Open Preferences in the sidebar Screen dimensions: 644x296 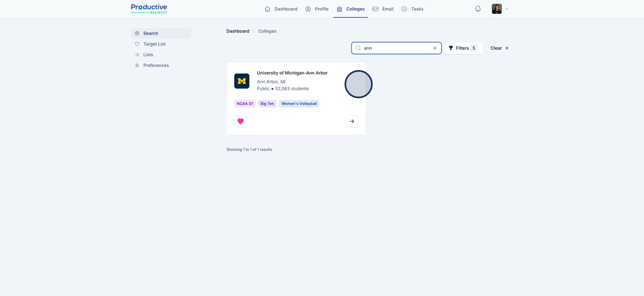pos(161,65)
